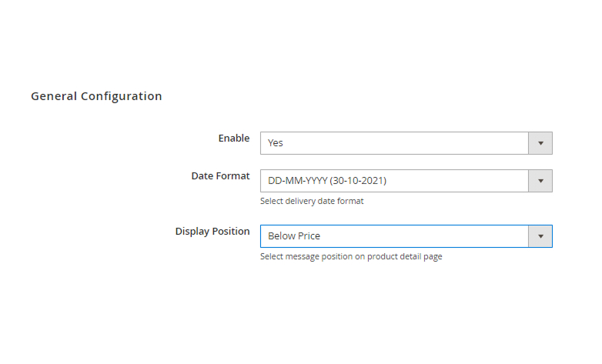Click the Display Position field label

[212, 232]
